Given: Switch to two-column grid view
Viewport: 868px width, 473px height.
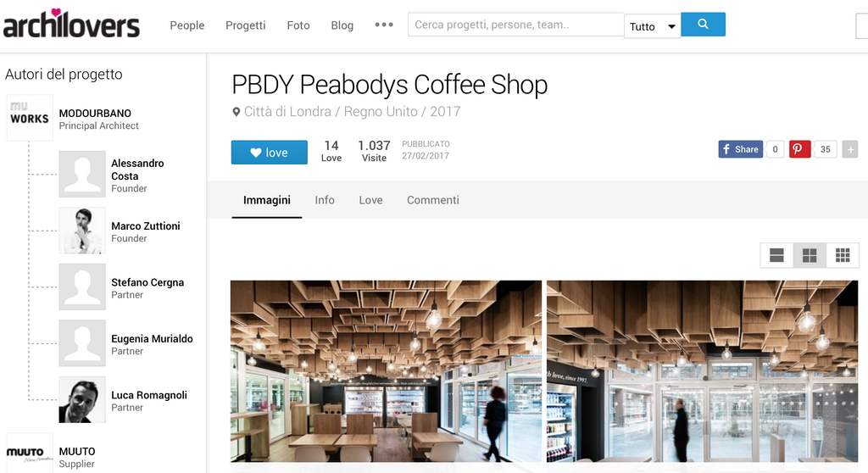Looking at the screenshot, I should pyautogui.click(x=810, y=255).
